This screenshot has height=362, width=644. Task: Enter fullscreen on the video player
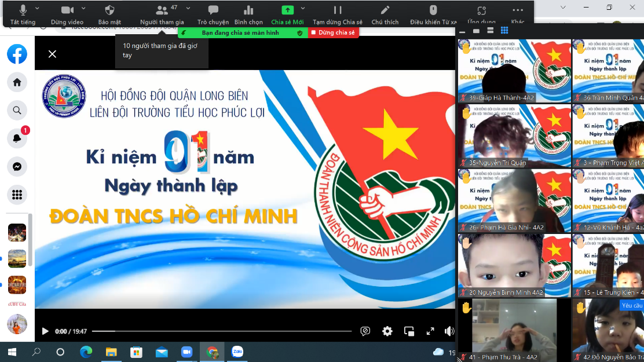click(x=430, y=331)
